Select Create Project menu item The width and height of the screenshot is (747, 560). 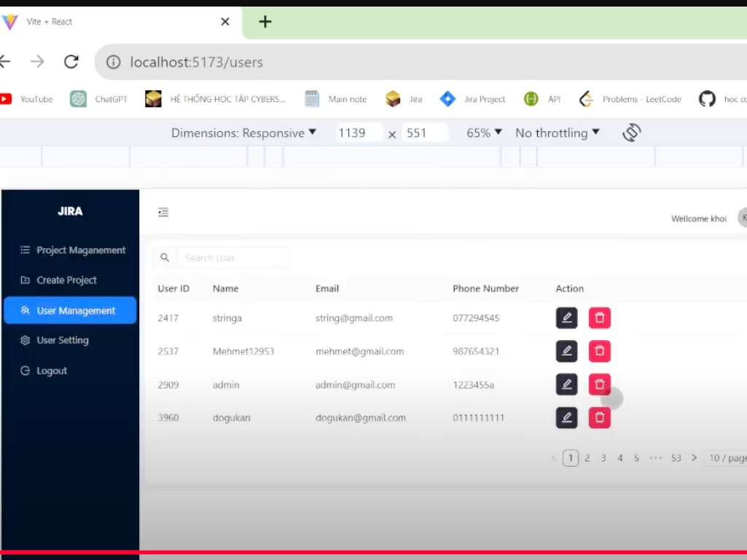point(66,280)
